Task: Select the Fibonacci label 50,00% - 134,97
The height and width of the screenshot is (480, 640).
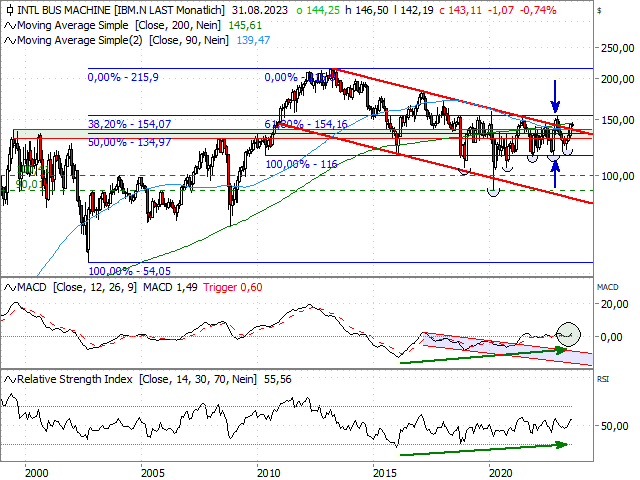Action: click(x=129, y=142)
